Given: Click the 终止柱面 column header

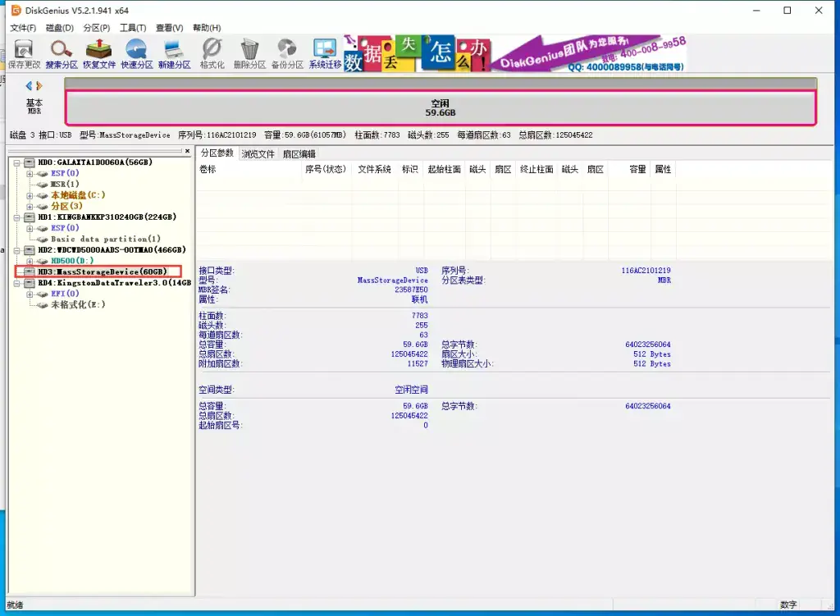Looking at the screenshot, I should click(x=536, y=169).
